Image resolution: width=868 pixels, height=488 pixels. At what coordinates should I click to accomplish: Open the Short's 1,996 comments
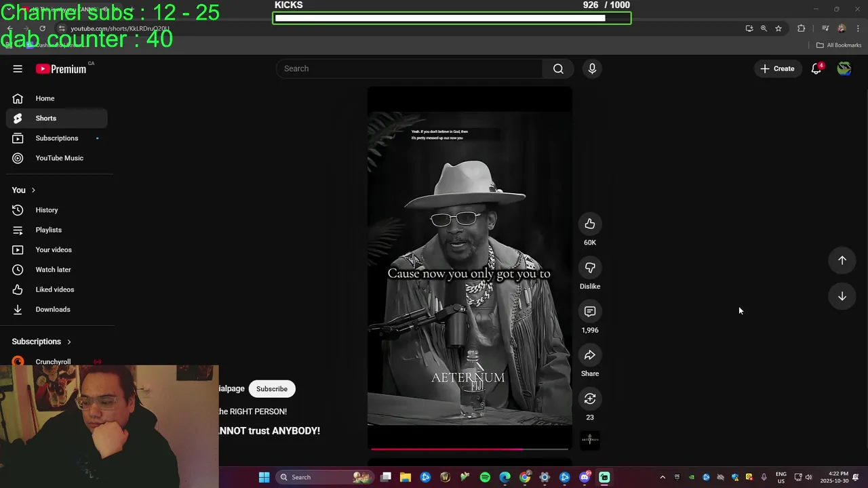point(590,311)
